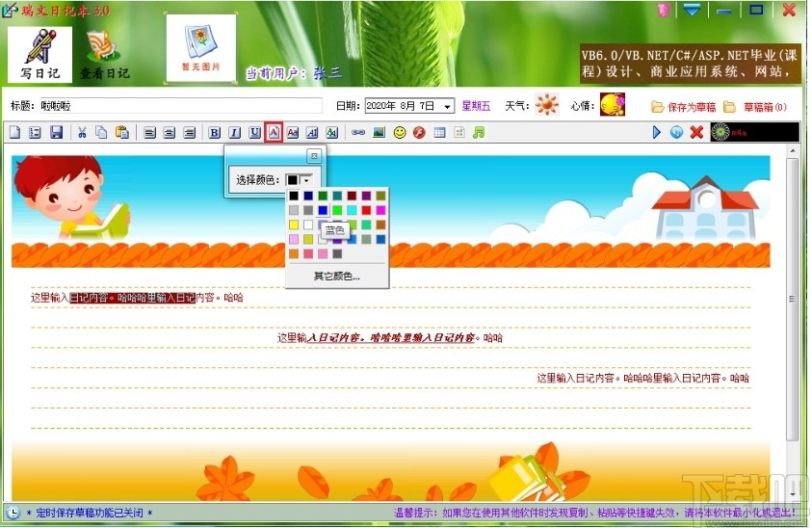This screenshot has height=528, width=812.
Task: Pick the dark green color swatch
Action: click(323, 196)
